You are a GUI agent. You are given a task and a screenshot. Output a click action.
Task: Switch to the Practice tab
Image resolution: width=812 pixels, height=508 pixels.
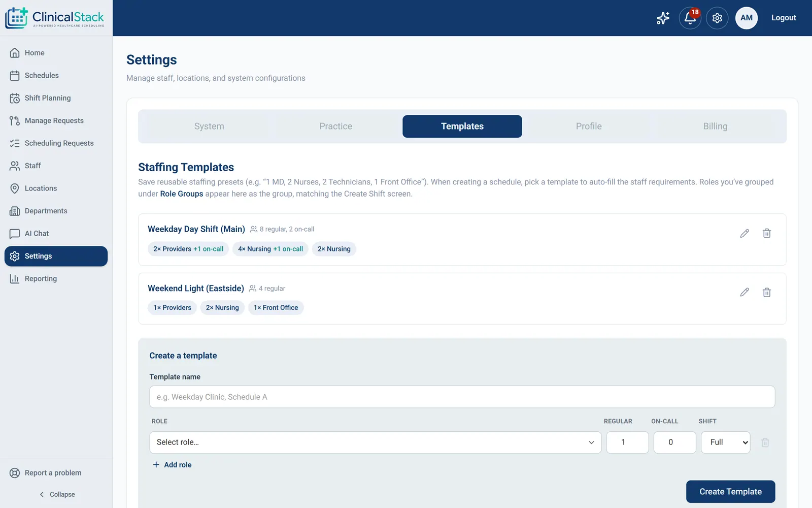pyautogui.click(x=336, y=126)
